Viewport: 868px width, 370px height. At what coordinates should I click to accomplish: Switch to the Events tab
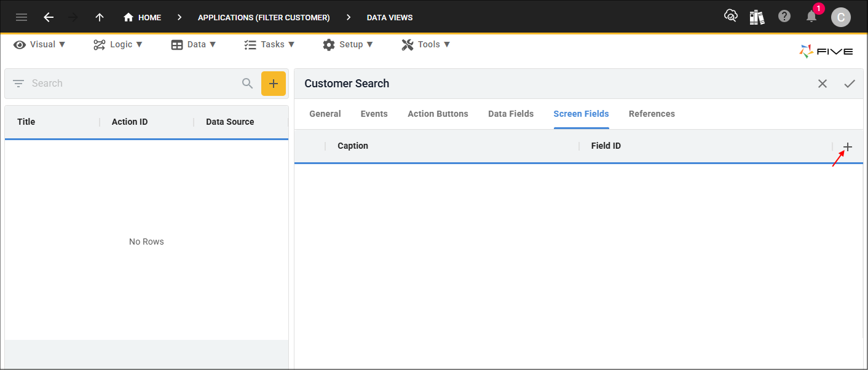point(374,114)
